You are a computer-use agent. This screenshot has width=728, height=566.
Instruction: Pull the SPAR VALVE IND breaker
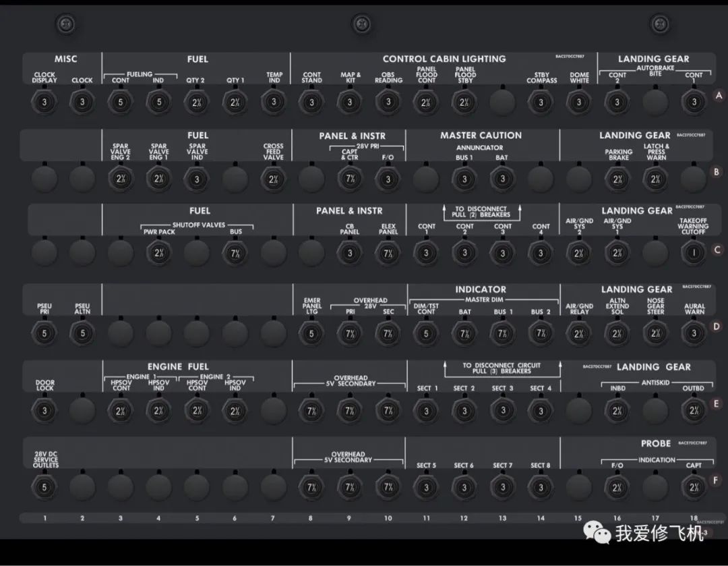[197, 179]
